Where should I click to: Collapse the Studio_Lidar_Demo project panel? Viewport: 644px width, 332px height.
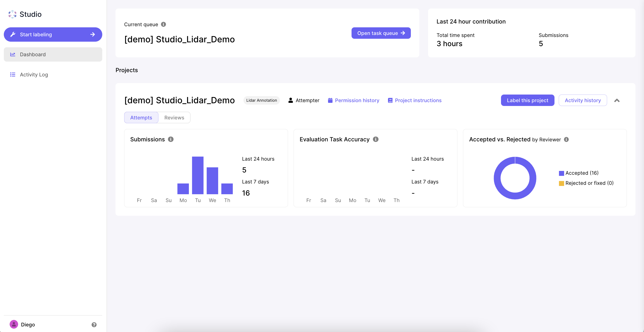point(617,100)
